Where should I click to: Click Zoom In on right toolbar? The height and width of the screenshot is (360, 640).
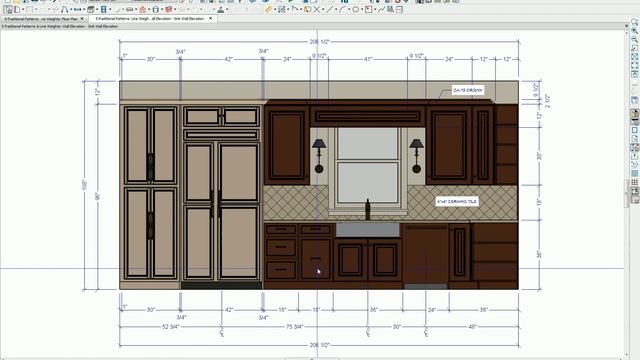coord(635,31)
